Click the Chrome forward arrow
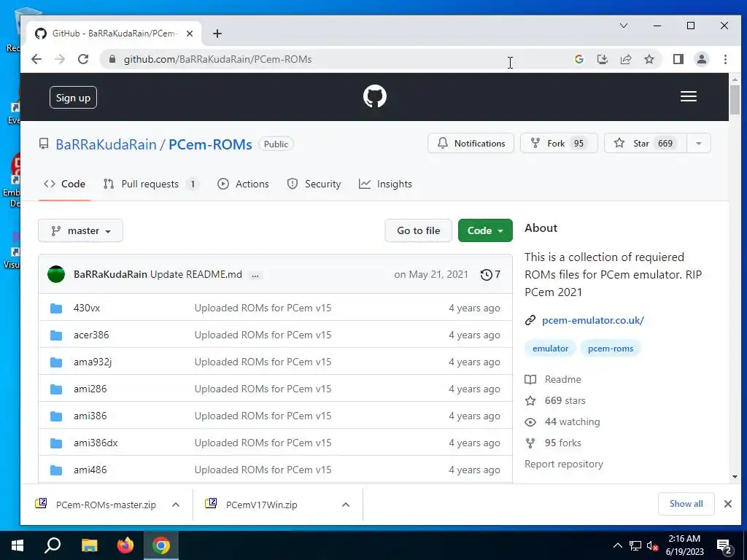Image resolution: width=747 pixels, height=560 pixels. click(x=60, y=59)
